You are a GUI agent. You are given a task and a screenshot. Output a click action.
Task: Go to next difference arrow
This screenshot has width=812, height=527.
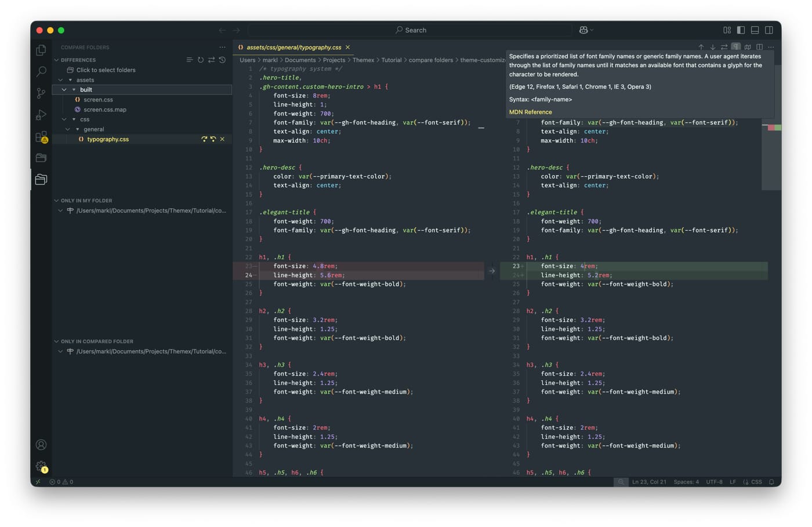pos(712,47)
